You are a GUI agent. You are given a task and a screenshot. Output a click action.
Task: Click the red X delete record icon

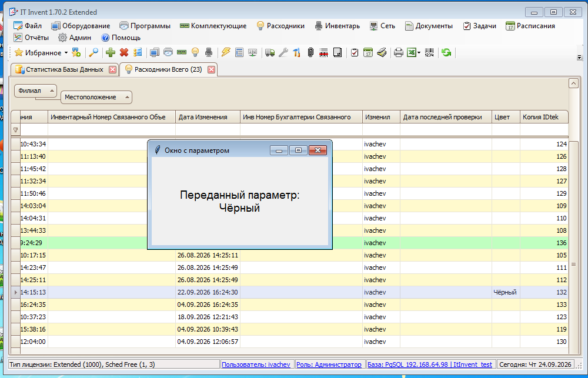124,52
